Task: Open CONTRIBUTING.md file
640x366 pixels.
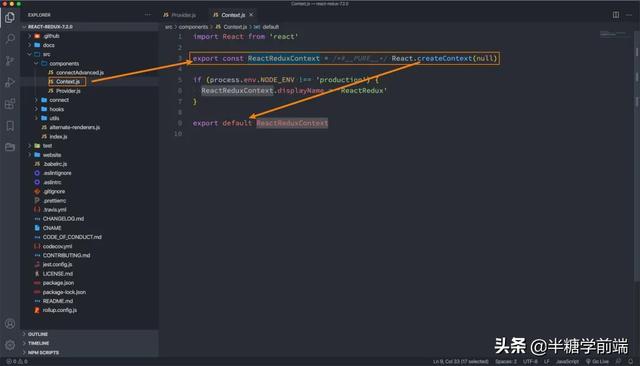Action: click(x=89, y=255)
